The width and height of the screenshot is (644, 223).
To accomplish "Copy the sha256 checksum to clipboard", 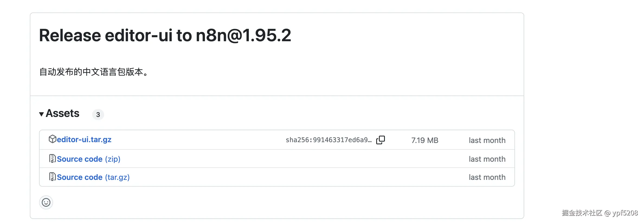I will click(x=381, y=140).
